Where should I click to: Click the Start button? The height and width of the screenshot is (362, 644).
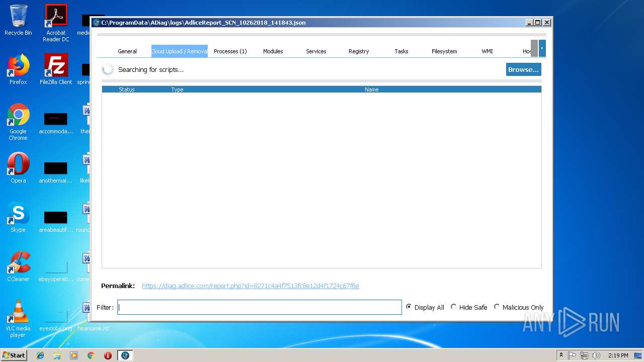(14, 355)
